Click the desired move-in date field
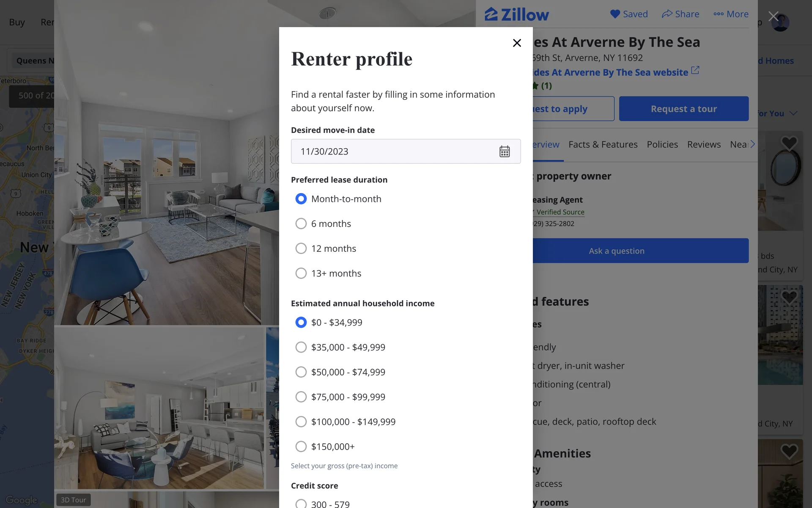 pyautogui.click(x=406, y=152)
